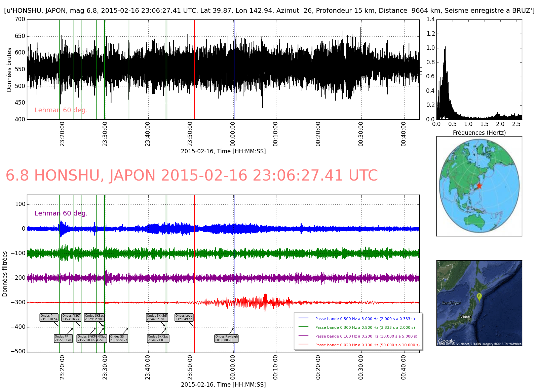Select the green 0.300–0.500 Hz legend entry
The height and width of the screenshot is (392, 538).
coord(365,327)
